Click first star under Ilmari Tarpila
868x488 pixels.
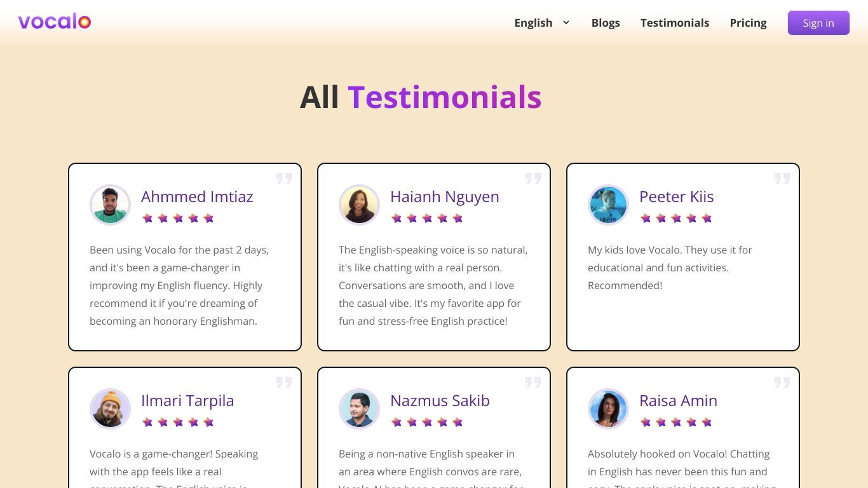147,422
